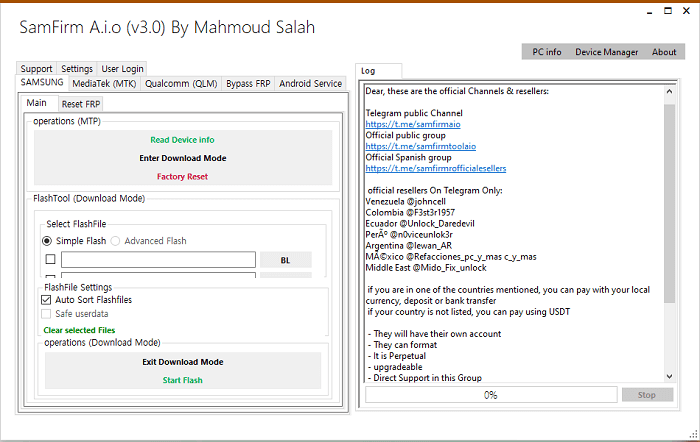Switch to the Reset FRP sub-tab
The image size is (700, 442).
click(81, 104)
